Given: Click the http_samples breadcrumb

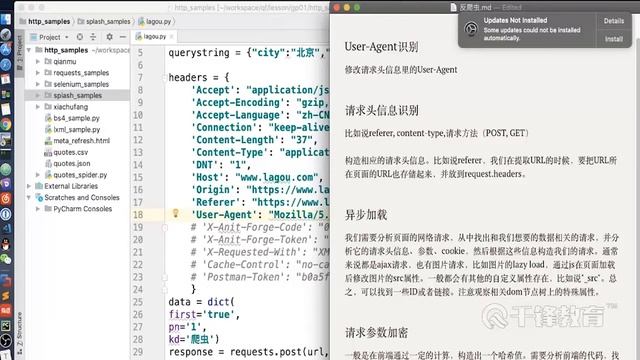Looking at the screenshot, I should pyautogui.click(x=45, y=21).
